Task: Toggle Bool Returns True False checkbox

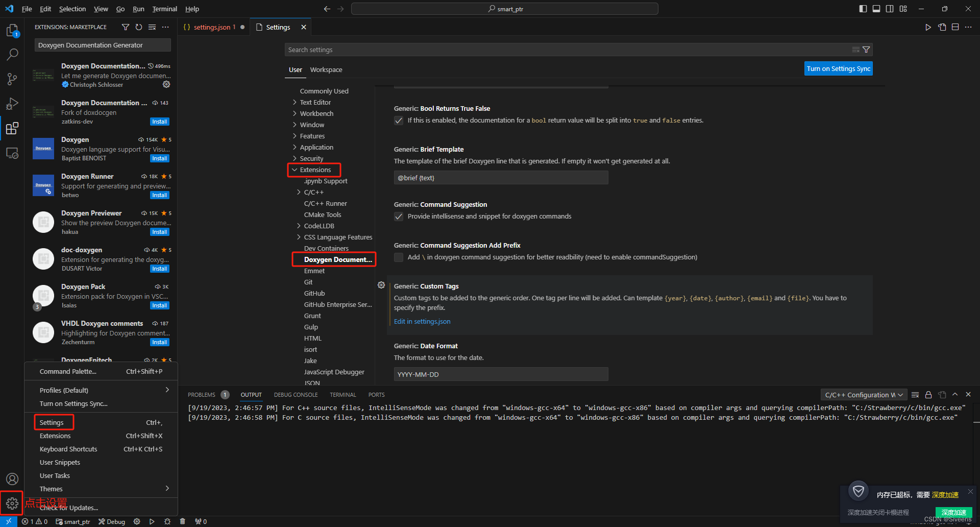Action: [399, 121]
